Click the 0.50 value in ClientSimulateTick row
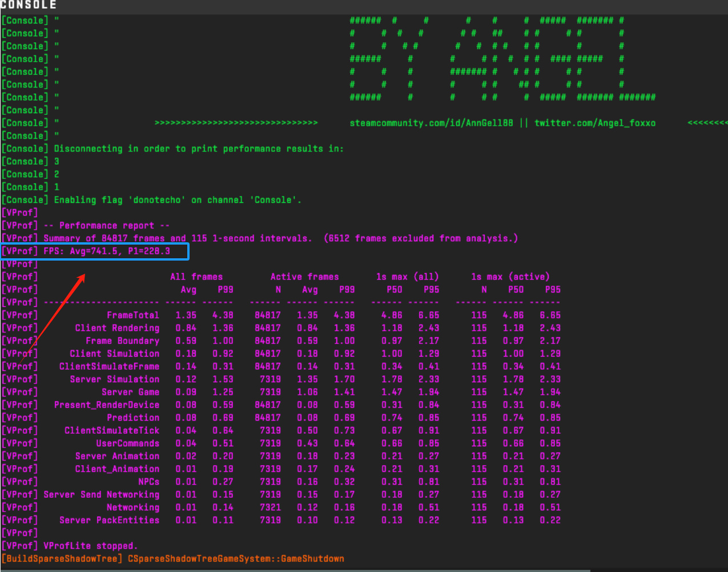Viewport: 728px width, 572px height. tap(307, 430)
